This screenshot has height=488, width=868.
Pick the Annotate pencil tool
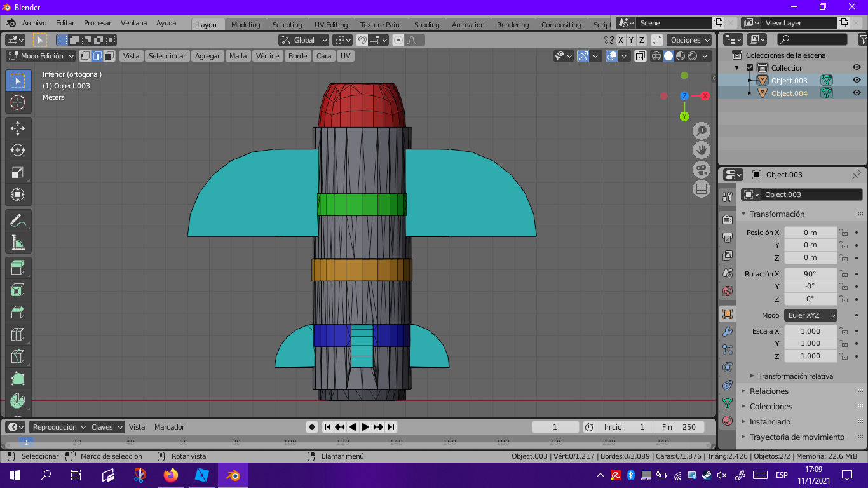tap(18, 220)
